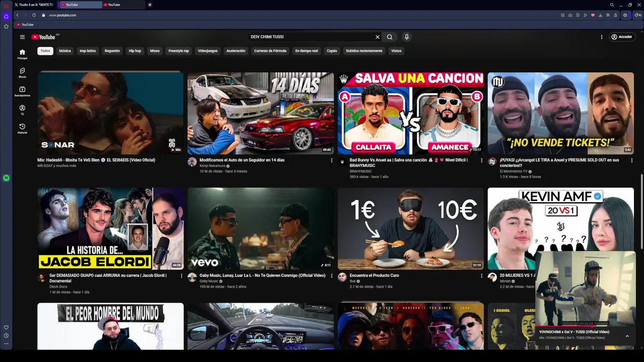Select the Subidos recientemente chip

click(x=364, y=51)
